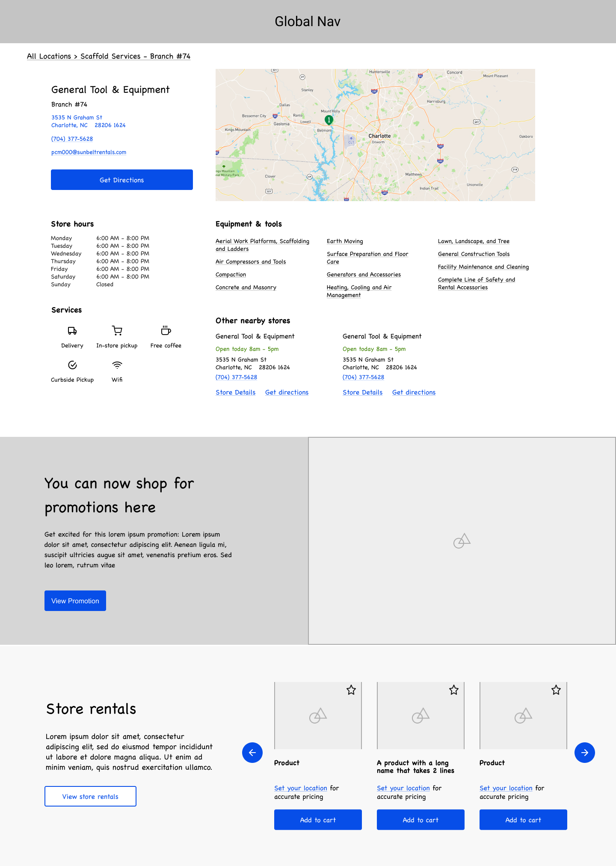
Task: Set your location on third Product
Action: pyautogui.click(x=506, y=788)
